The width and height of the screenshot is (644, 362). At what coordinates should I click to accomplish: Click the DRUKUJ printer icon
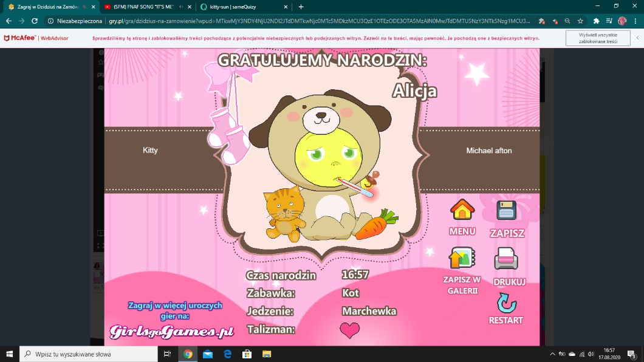pyautogui.click(x=506, y=259)
